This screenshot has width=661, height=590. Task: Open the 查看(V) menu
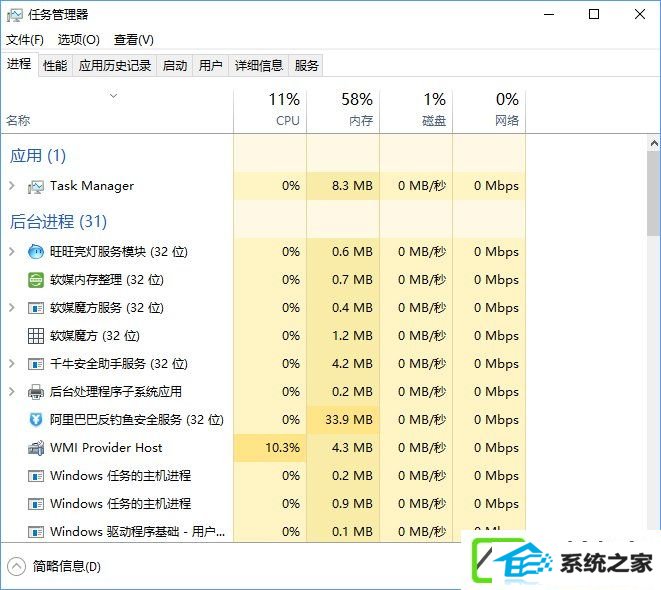point(133,40)
